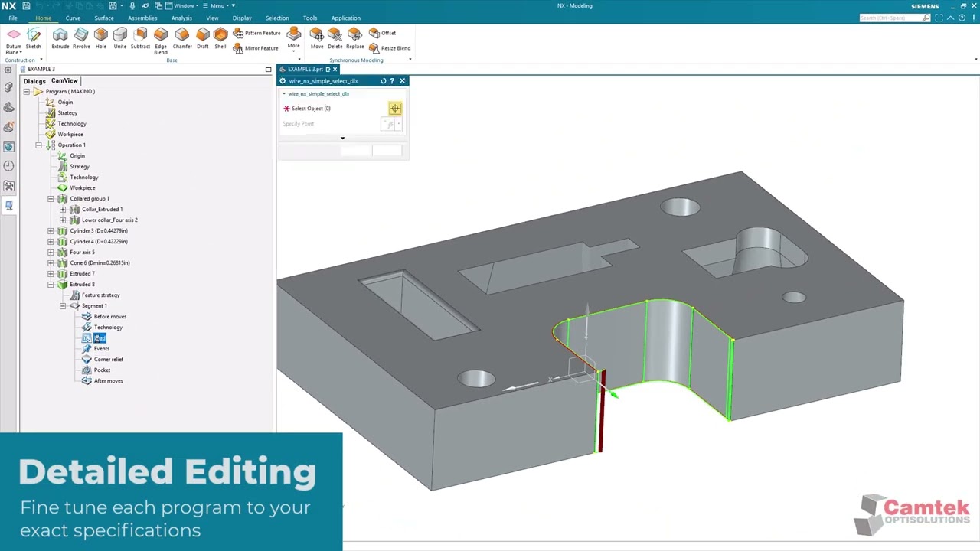The image size is (980, 551).
Task: Select Before moves under Segment 1
Action: (109, 317)
